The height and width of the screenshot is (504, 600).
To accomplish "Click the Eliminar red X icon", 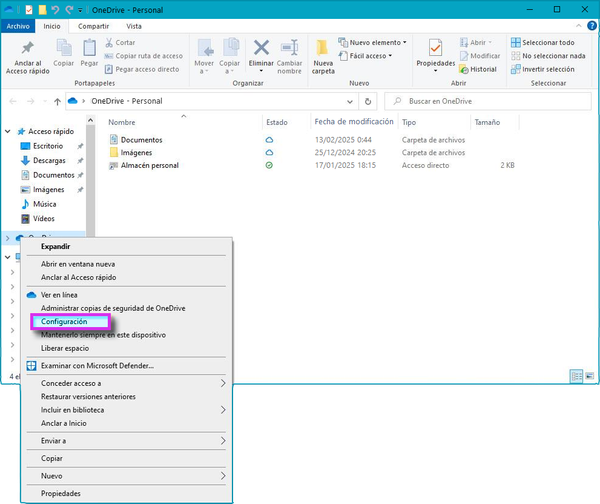I will click(261, 48).
